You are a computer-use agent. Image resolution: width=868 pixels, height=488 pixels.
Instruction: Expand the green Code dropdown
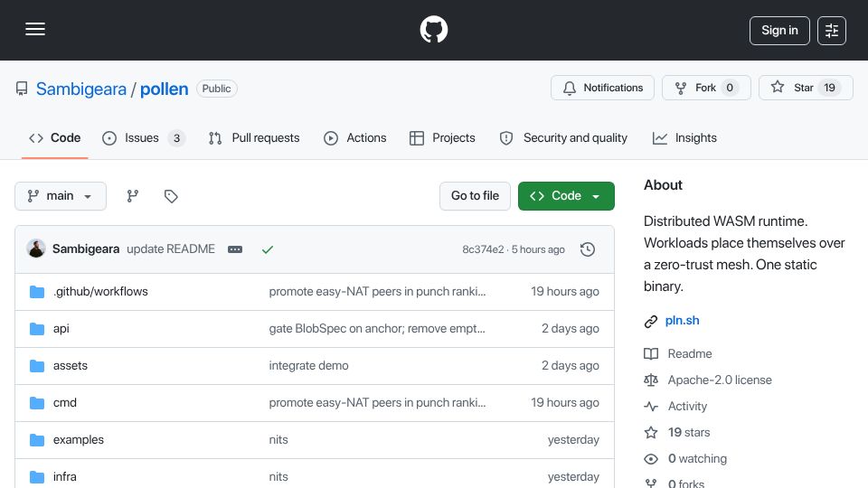click(x=566, y=196)
